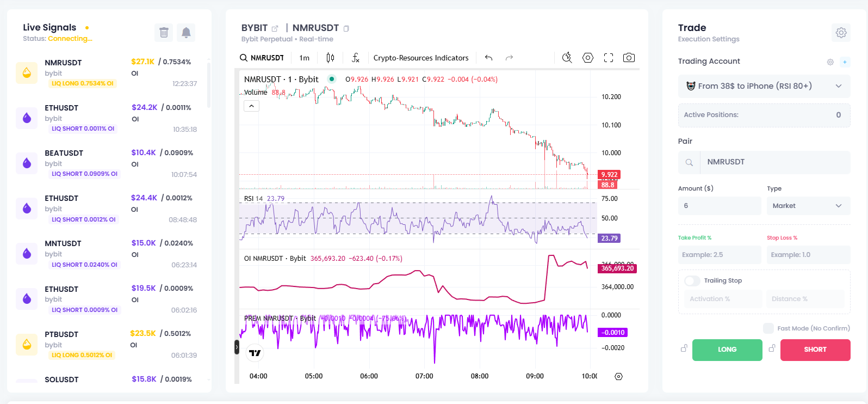
Task: Check Fast Mode (No Confirm)
Action: click(768, 328)
